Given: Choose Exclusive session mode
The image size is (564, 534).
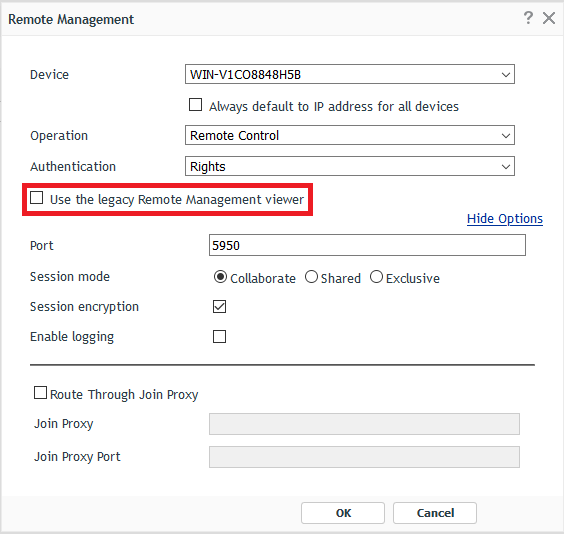Looking at the screenshot, I should [x=376, y=277].
